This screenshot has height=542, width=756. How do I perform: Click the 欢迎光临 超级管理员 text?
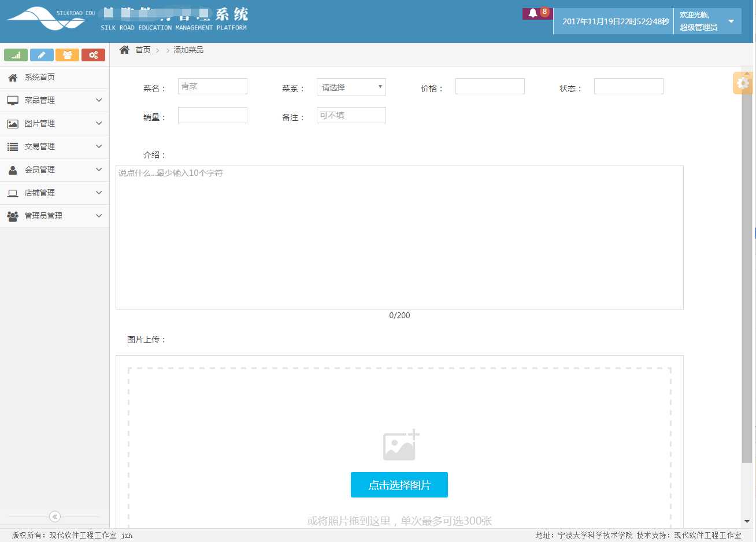698,21
